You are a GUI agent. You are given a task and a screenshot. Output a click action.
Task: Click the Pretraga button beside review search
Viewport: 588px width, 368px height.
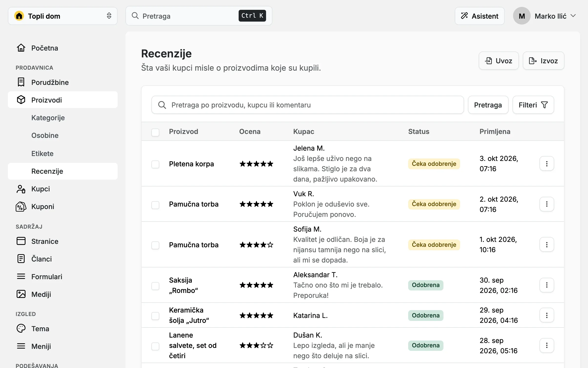click(x=488, y=105)
